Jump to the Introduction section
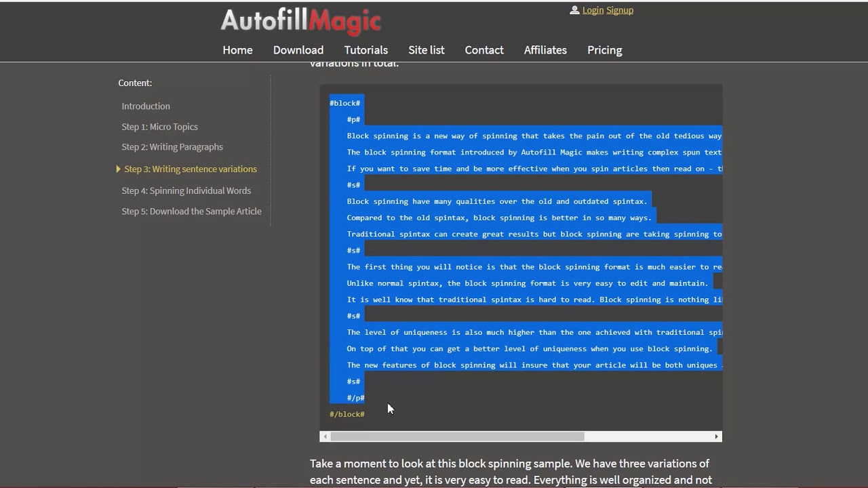Viewport: 868px width, 488px height. (146, 106)
